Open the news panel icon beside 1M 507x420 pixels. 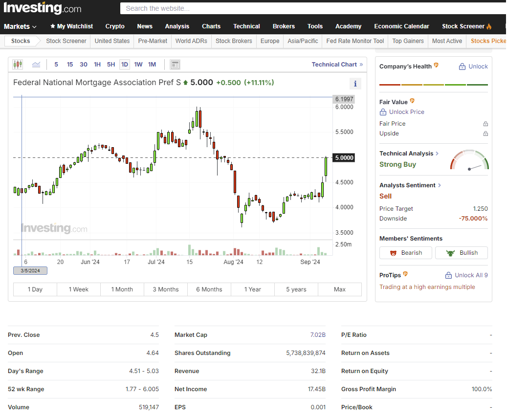pos(175,64)
